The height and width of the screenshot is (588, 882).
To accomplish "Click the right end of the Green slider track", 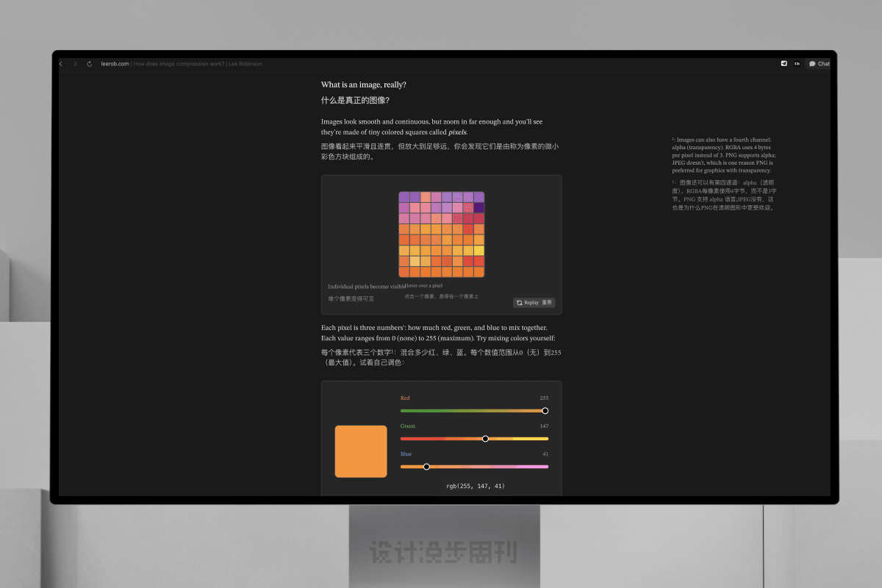I will [x=545, y=439].
